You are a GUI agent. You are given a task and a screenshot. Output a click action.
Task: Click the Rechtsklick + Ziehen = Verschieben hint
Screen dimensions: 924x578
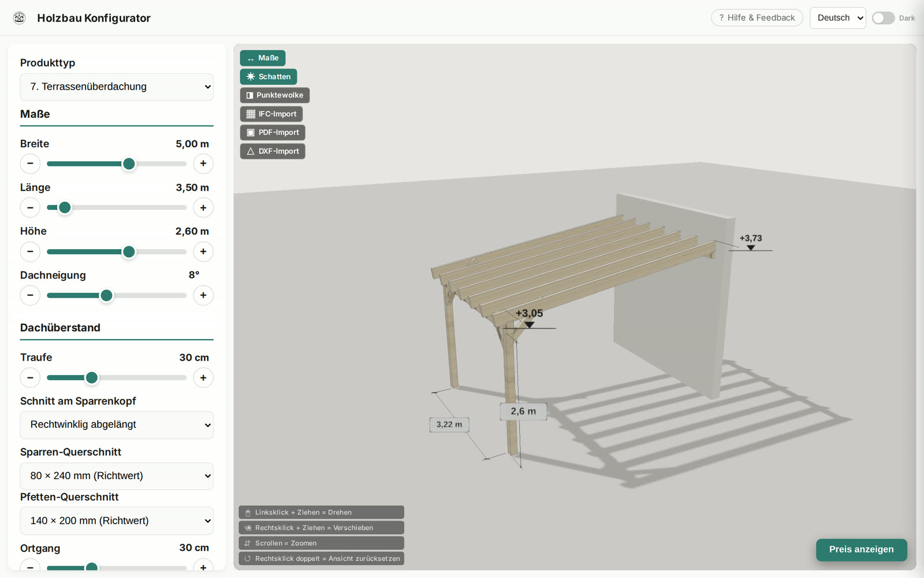321,528
